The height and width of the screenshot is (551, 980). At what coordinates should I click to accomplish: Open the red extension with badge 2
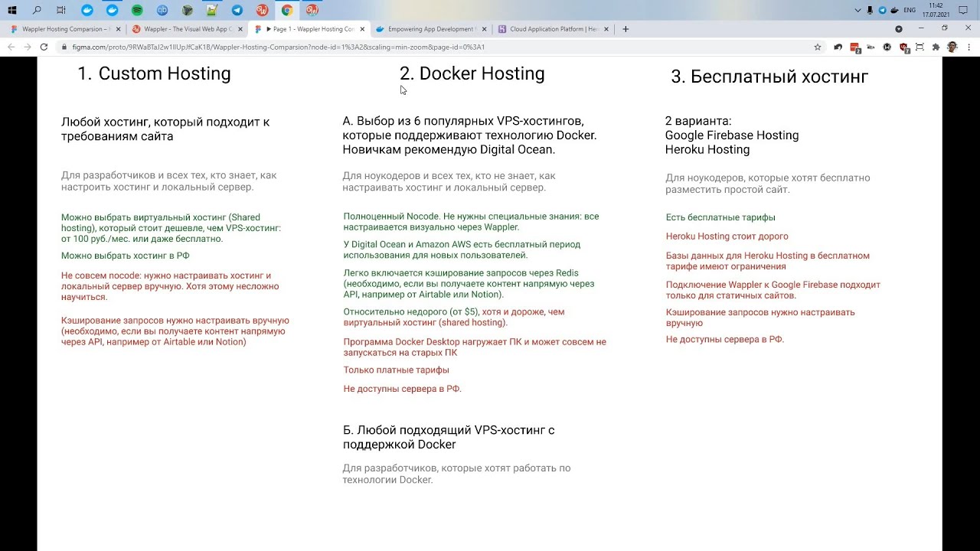point(855,47)
